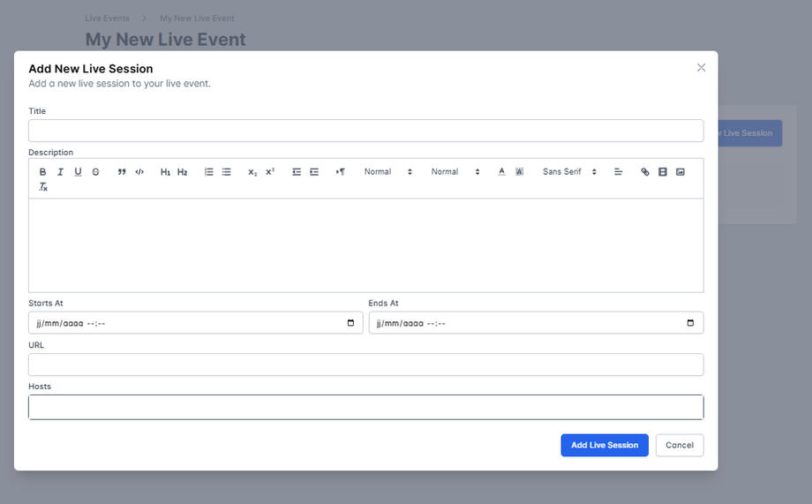This screenshot has width=812, height=504.
Task: Open the second Normal header dropdown
Action: tap(455, 172)
